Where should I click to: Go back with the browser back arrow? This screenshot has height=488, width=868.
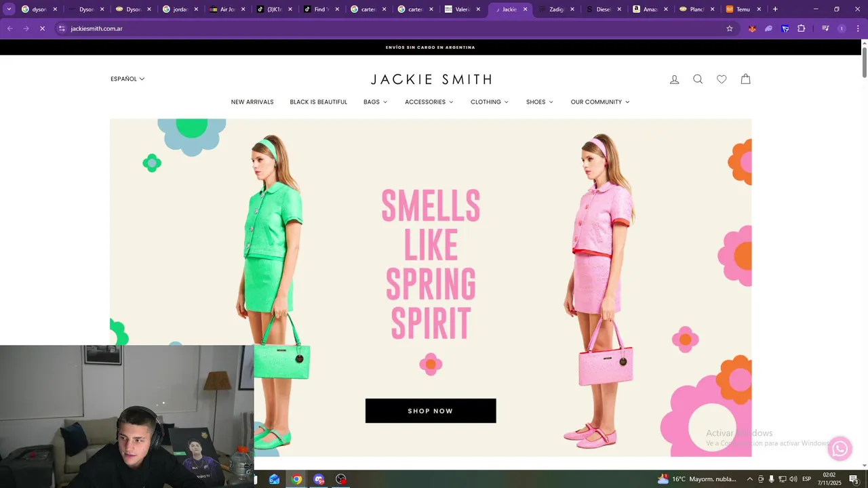pos(9,28)
